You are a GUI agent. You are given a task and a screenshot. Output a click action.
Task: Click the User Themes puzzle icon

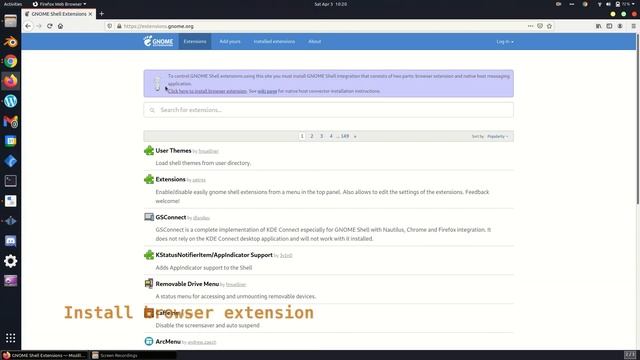click(149, 151)
